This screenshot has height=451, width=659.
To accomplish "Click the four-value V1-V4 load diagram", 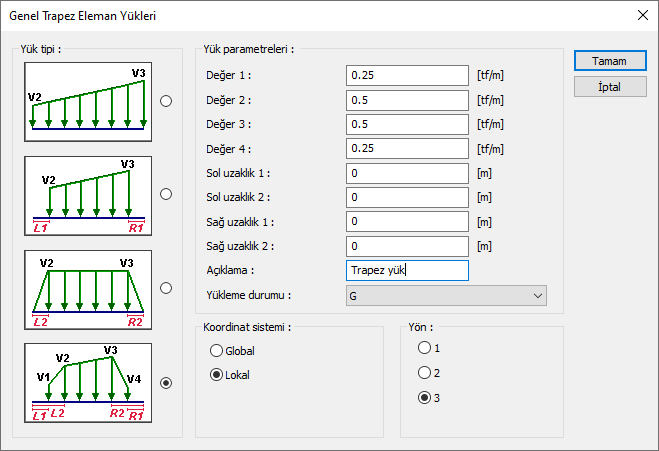I will pos(87,382).
